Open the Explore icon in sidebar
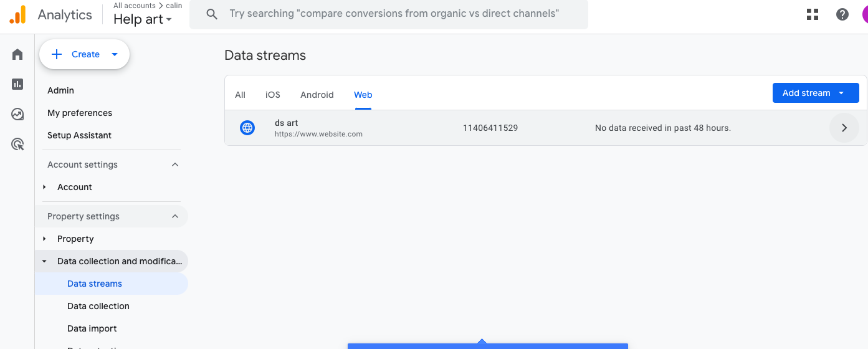The width and height of the screenshot is (868, 349). 17,114
